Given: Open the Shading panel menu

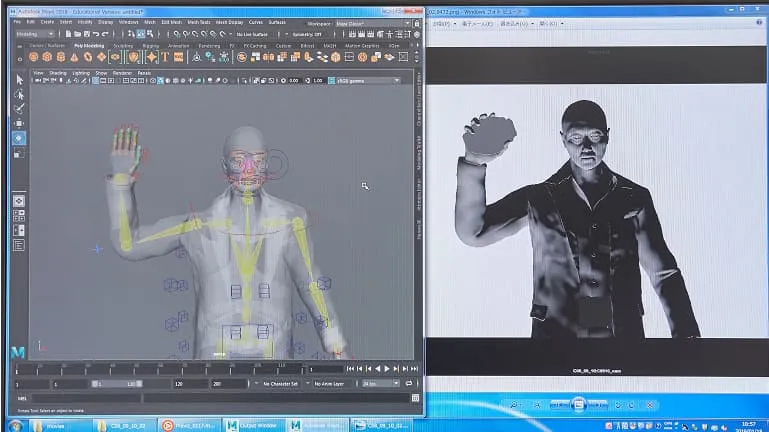Looking at the screenshot, I should [58, 73].
